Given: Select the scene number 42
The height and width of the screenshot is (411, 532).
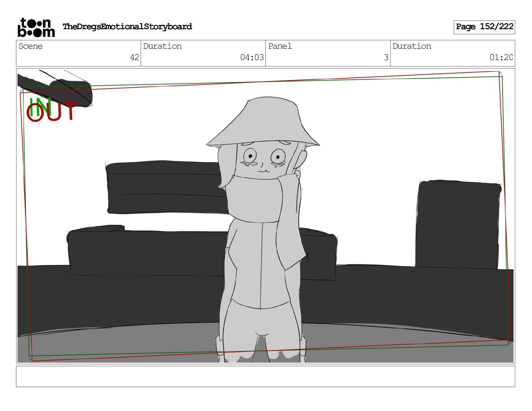Looking at the screenshot, I should click(134, 57).
